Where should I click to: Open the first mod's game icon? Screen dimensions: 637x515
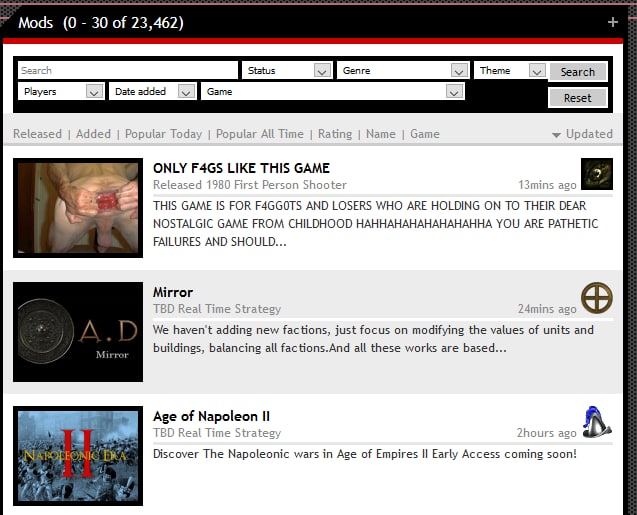click(596, 174)
